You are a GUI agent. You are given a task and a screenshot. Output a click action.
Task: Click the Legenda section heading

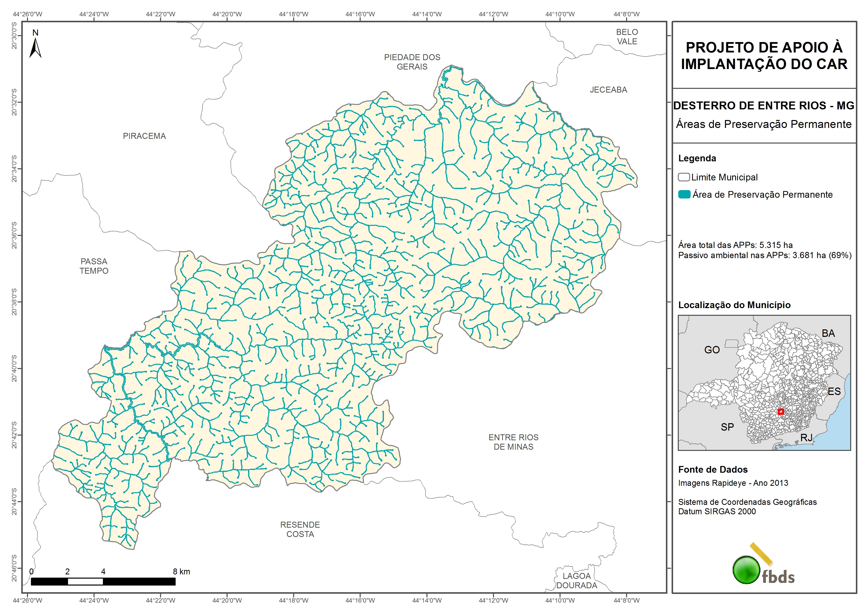(x=697, y=158)
